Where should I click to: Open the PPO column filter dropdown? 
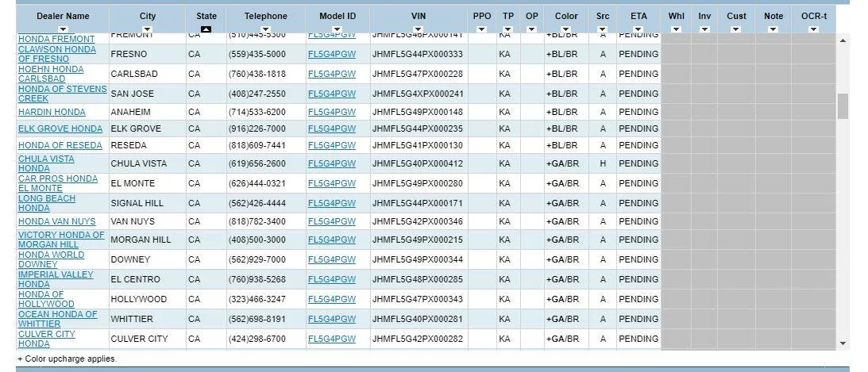click(481, 29)
